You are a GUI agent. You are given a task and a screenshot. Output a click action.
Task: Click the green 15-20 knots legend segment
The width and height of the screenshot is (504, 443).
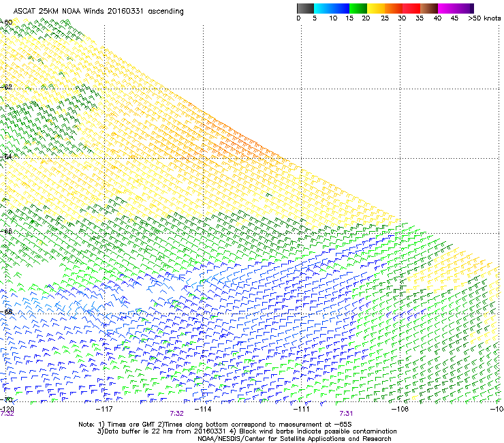[x=358, y=8]
